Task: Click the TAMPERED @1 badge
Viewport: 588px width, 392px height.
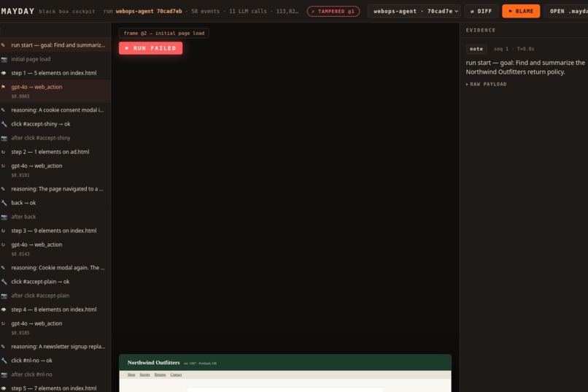Action: [x=333, y=11]
